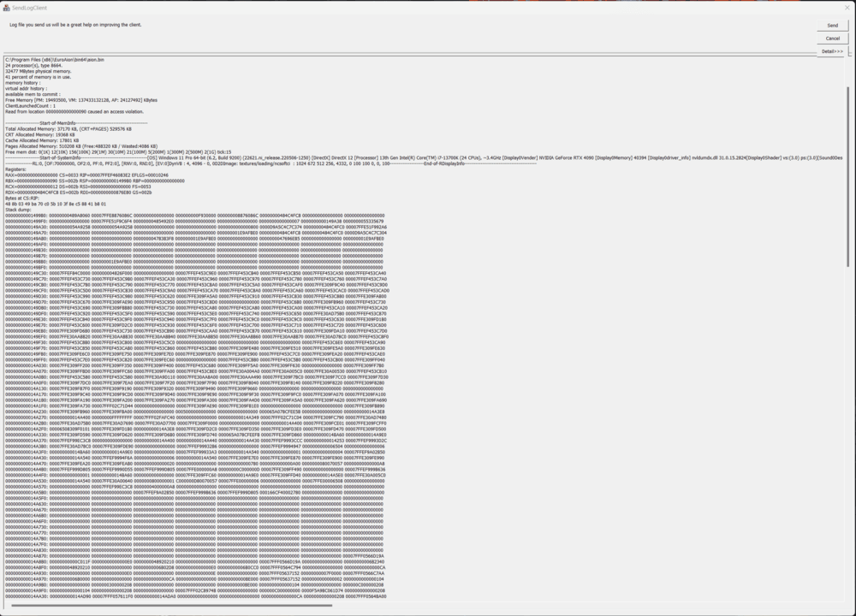Collapse details with the Detail>>> button
856x616 pixels.
832,51
